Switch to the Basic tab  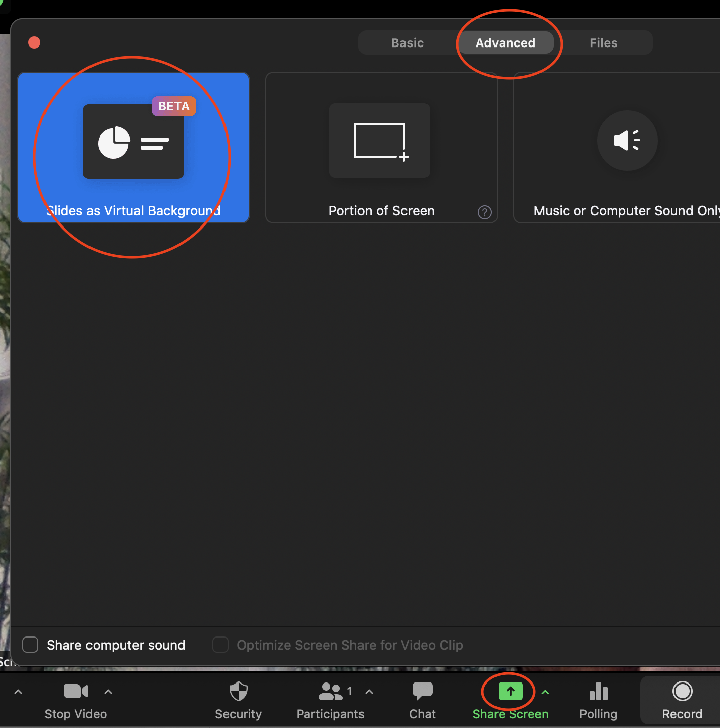click(407, 43)
